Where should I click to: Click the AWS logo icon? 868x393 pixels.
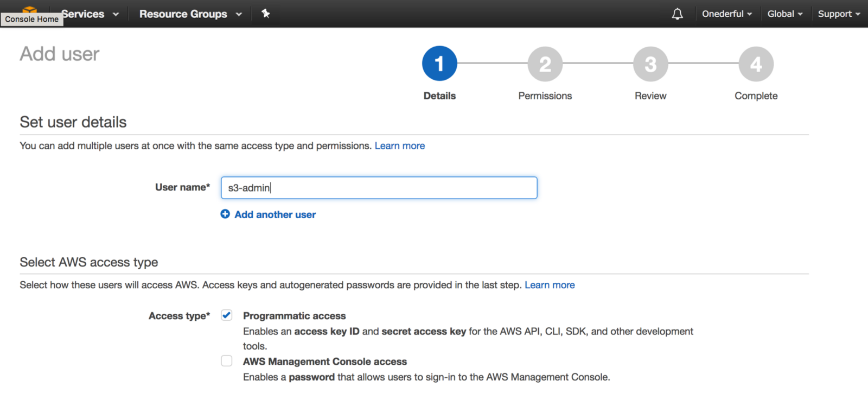[x=30, y=9]
